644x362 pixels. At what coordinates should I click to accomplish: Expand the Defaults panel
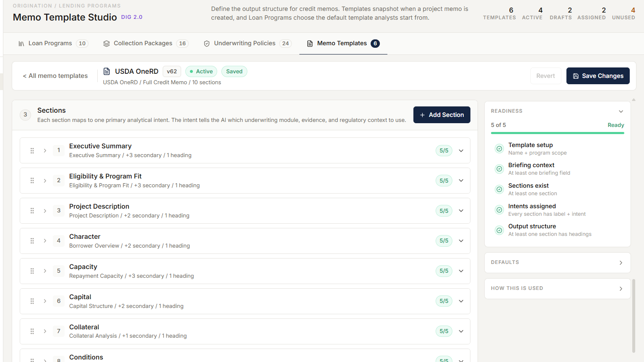tap(621, 263)
